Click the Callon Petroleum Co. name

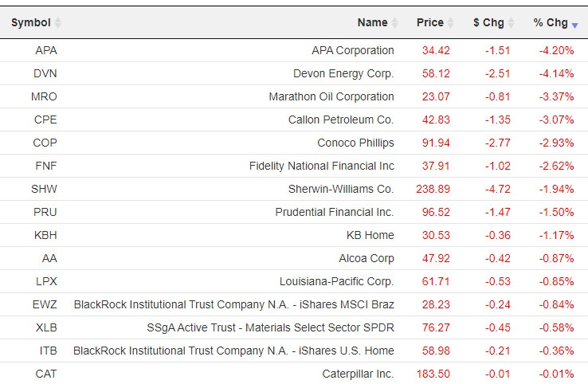pyautogui.click(x=341, y=120)
